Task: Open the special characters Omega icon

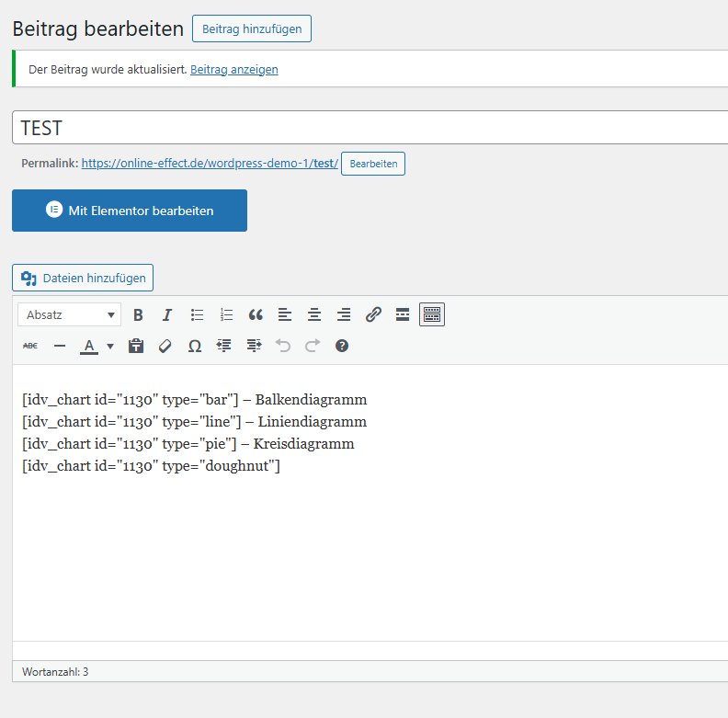Action: (195, 346)
